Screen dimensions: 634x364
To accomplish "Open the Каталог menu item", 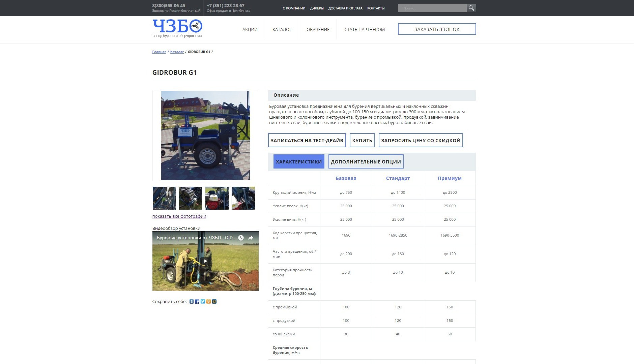I will point(282,29).
